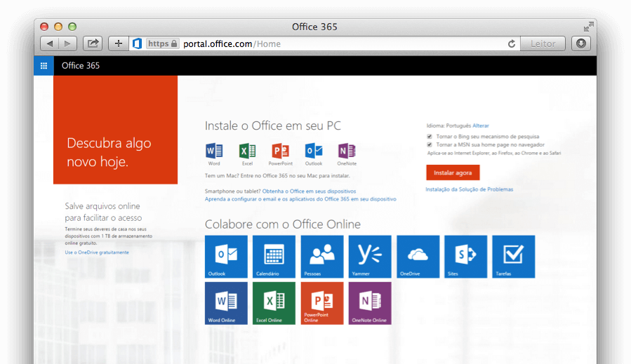The image size is (631, 364).
Task: Open the Yammer tile
Action: pos(370,257)
